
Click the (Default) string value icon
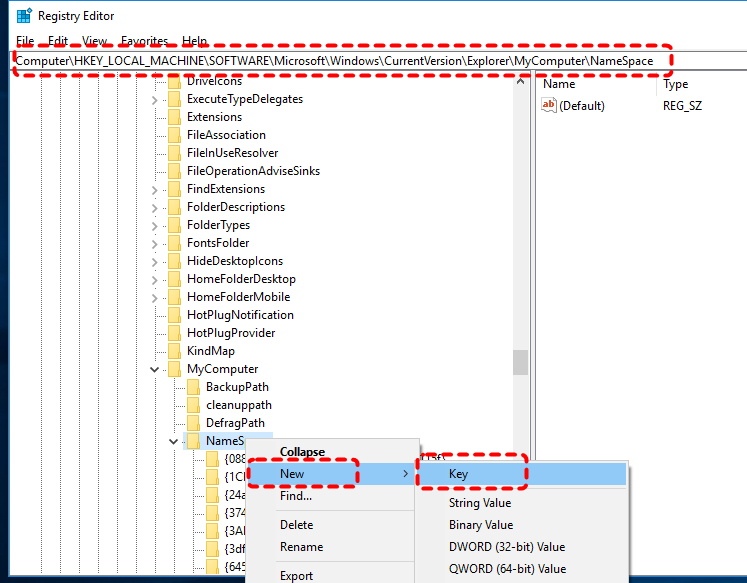549,106
